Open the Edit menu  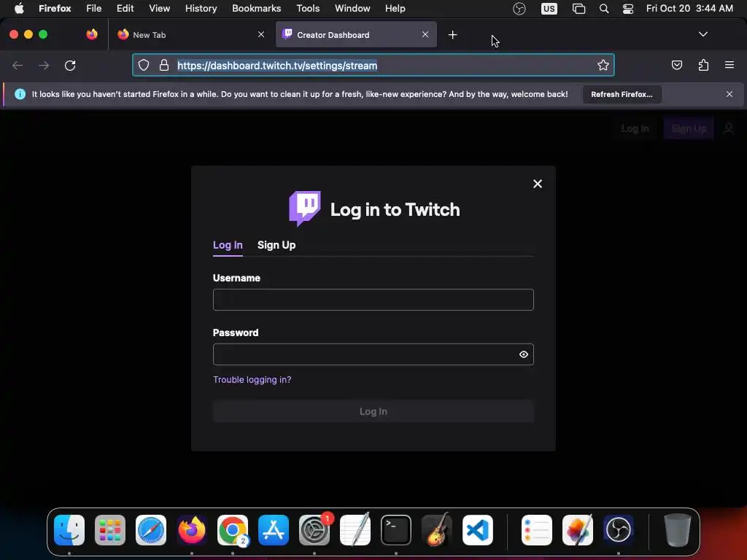tap(125, 9)
